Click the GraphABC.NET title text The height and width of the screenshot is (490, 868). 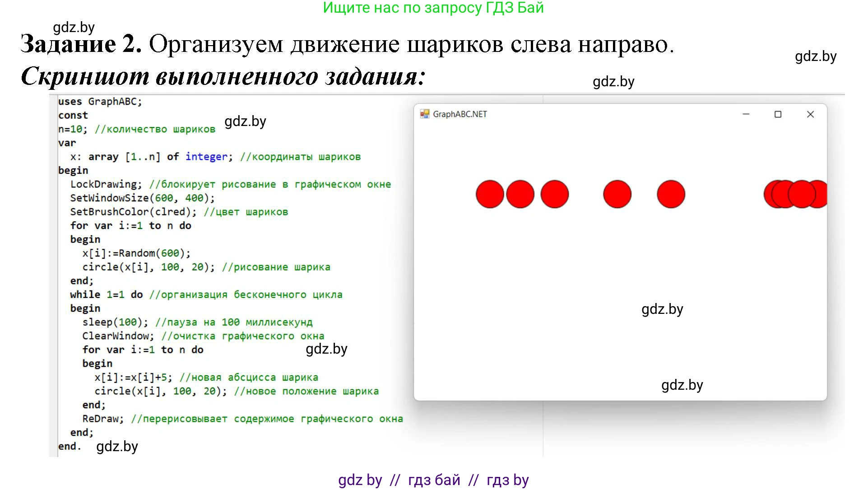(x=460, y=114)
